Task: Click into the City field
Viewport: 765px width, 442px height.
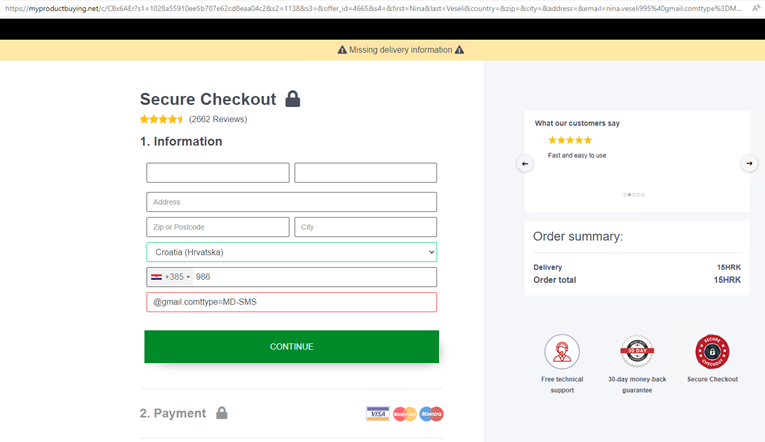Action: (365, 227)
